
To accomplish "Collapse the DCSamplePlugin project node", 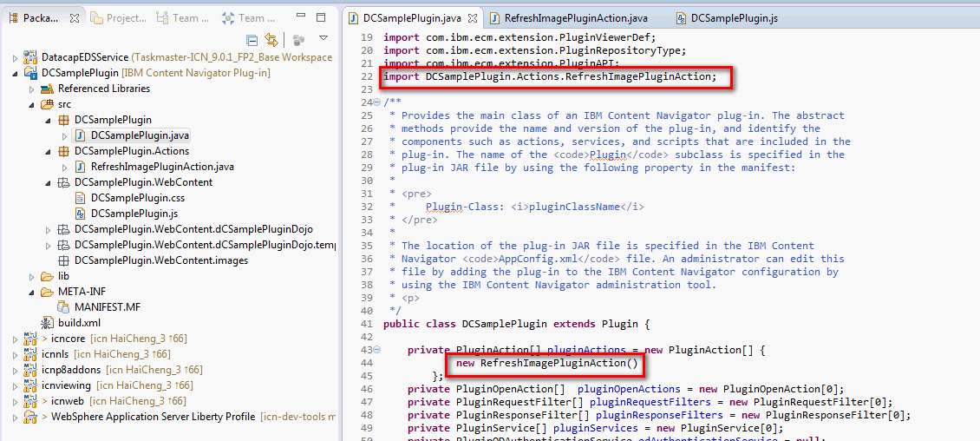I will point(16,73).
